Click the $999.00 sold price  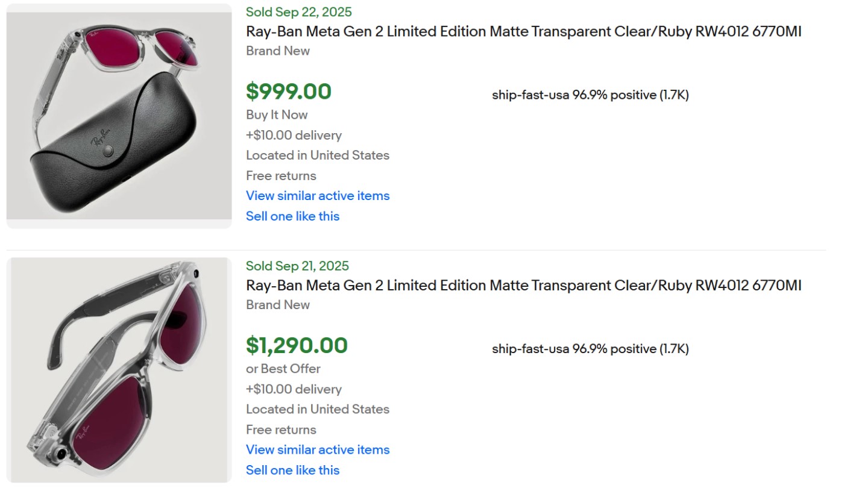[x=289, y=92]
